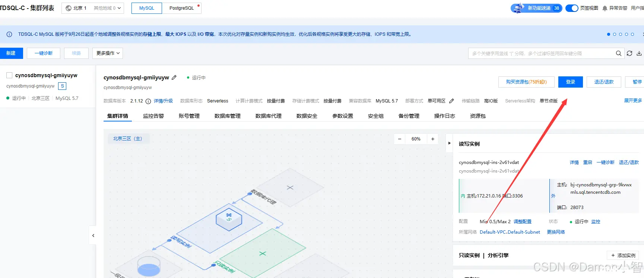Click the database proxy X node
The height and width of the screenshot is (278, 644).
click(x=290, y=187)
